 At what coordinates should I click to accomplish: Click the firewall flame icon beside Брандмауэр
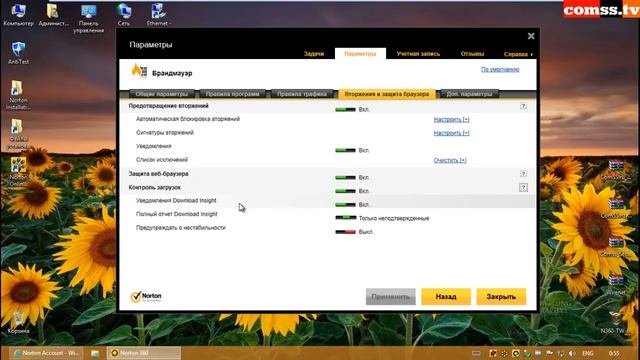tap(139, 71)
